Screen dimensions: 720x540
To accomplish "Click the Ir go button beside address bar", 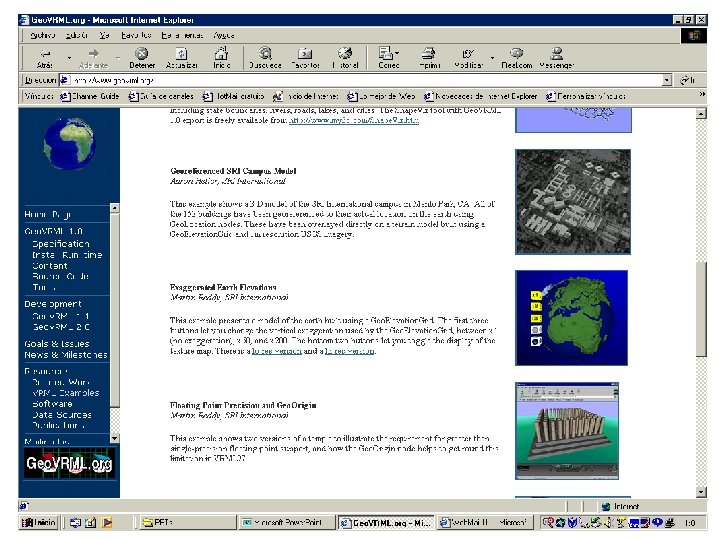I will (687, 80).
